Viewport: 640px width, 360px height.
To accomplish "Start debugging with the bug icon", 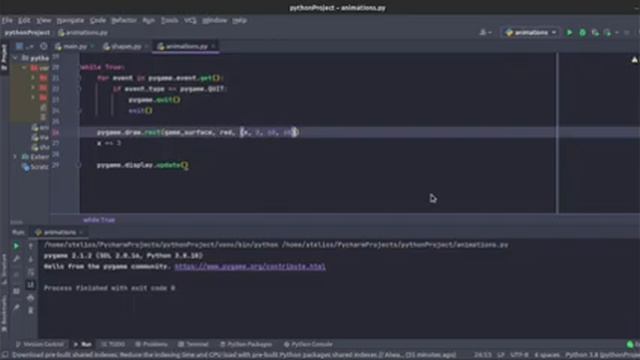I will coord(582,32).
